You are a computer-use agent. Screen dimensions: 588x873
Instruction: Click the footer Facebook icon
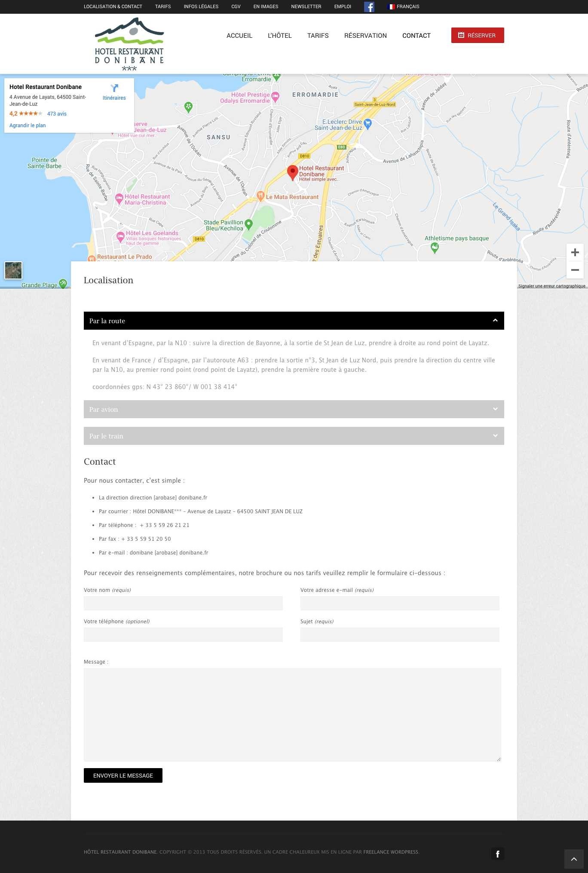tap(497, 854)
